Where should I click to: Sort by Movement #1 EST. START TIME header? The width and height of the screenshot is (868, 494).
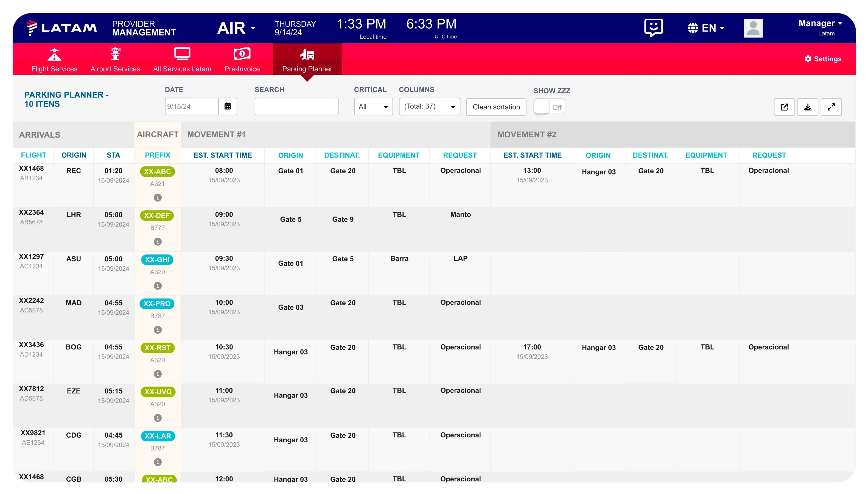click(223, 155)
